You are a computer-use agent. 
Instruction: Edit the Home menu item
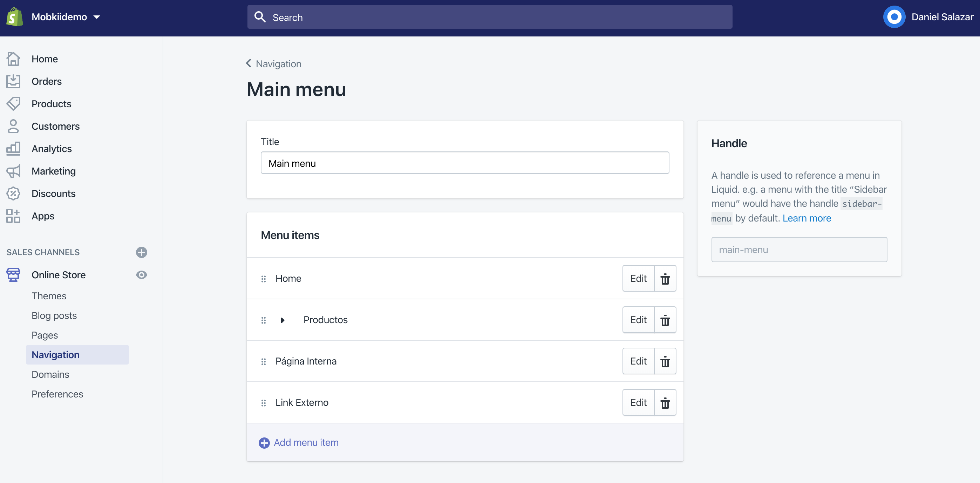[x=638, y=278]
